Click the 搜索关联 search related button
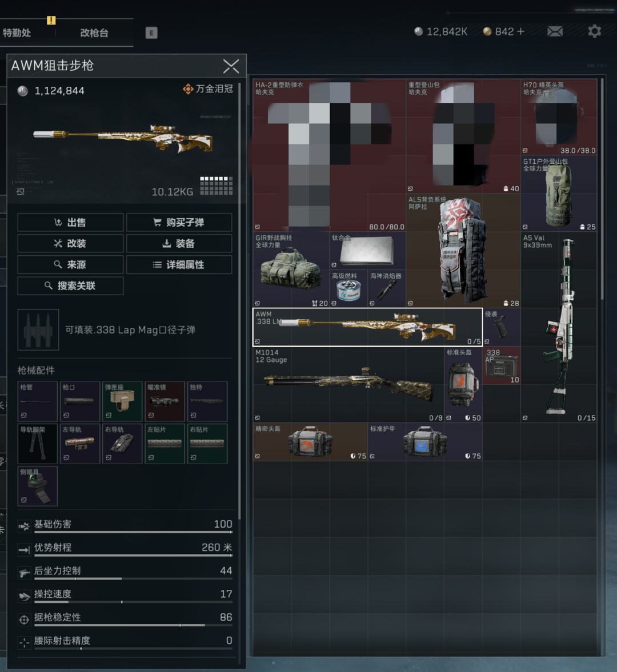Screen dimensions: 617x672 pos(70,285)
